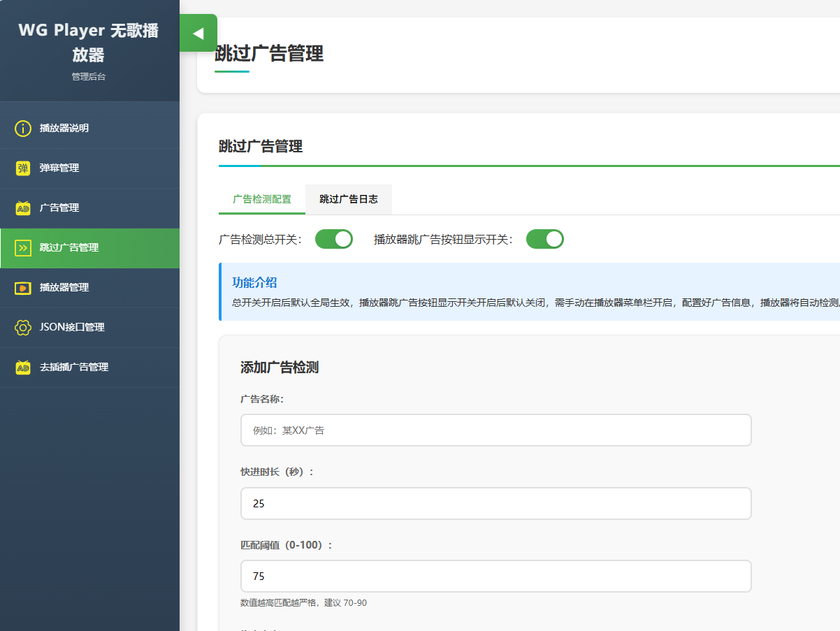Select the 广告检测配置 tab

(261, 199)
